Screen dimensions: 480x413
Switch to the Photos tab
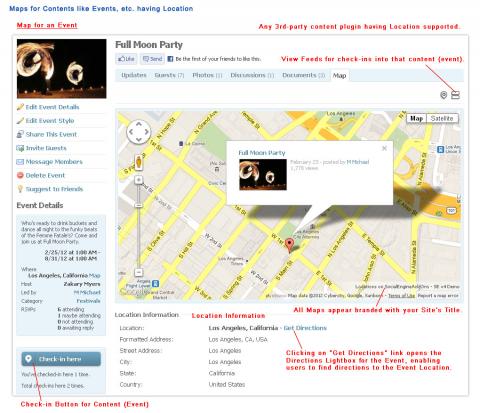pos(207,75)
